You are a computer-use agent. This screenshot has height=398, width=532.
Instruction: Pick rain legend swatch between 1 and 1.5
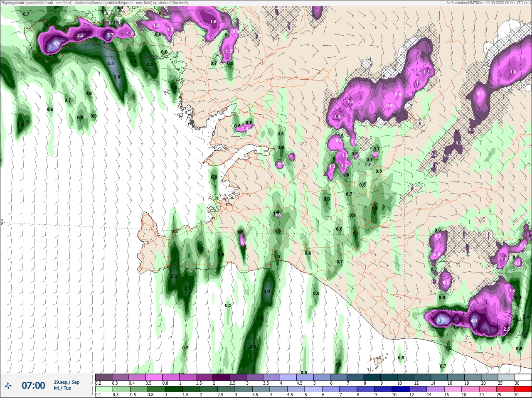tap(174, 389)
